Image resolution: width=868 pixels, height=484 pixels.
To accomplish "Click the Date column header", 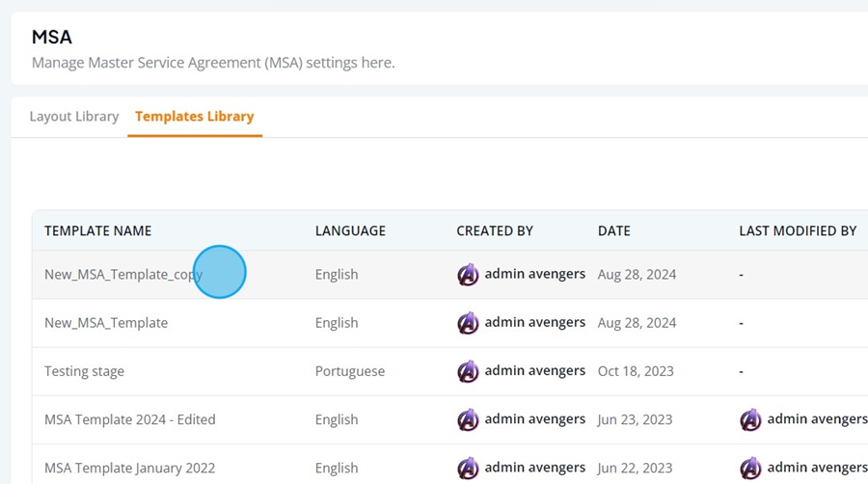I will [614, 230].
